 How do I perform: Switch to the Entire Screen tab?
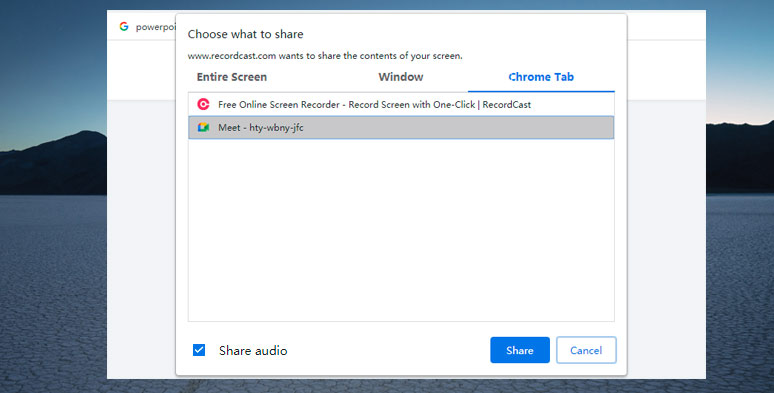point(232,77)
